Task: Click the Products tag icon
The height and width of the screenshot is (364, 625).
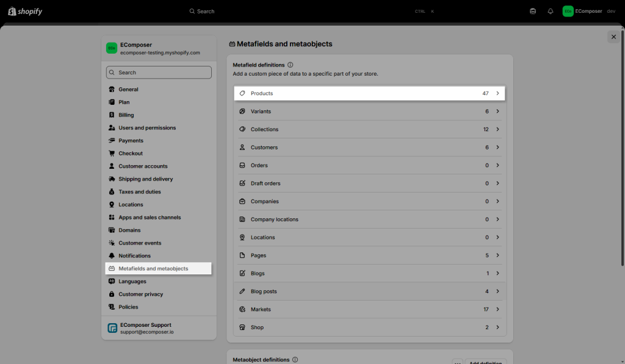Action: 242,93
